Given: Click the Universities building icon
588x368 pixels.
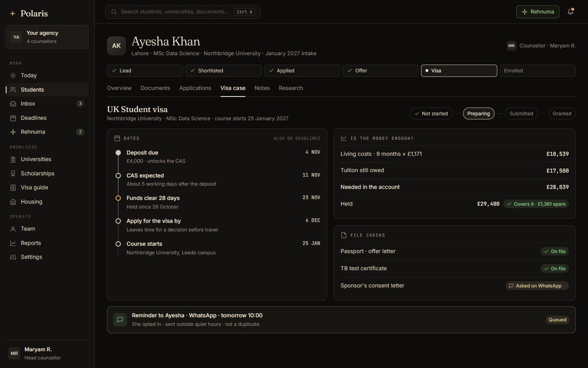Looking at the screenshot, I should coord(13,159).
